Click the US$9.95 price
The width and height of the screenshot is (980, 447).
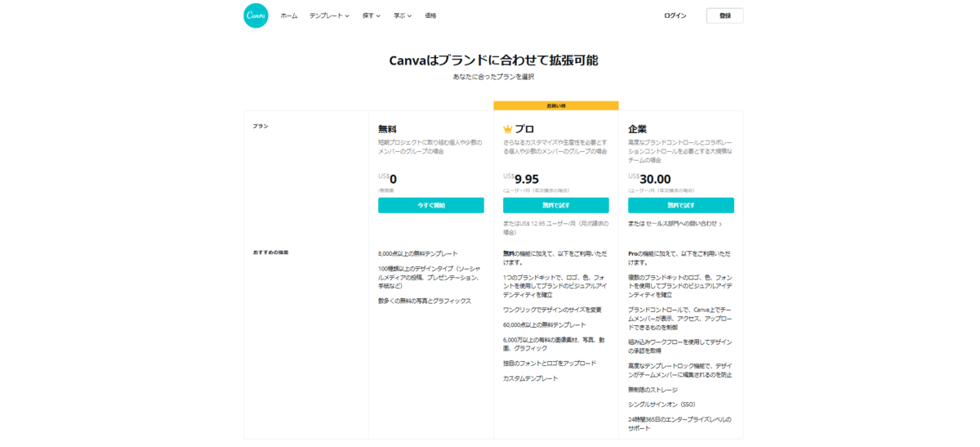click(521, 178)
